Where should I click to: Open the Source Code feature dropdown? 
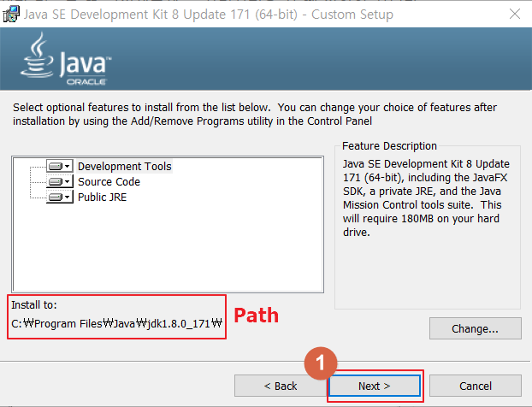(60, 182)
